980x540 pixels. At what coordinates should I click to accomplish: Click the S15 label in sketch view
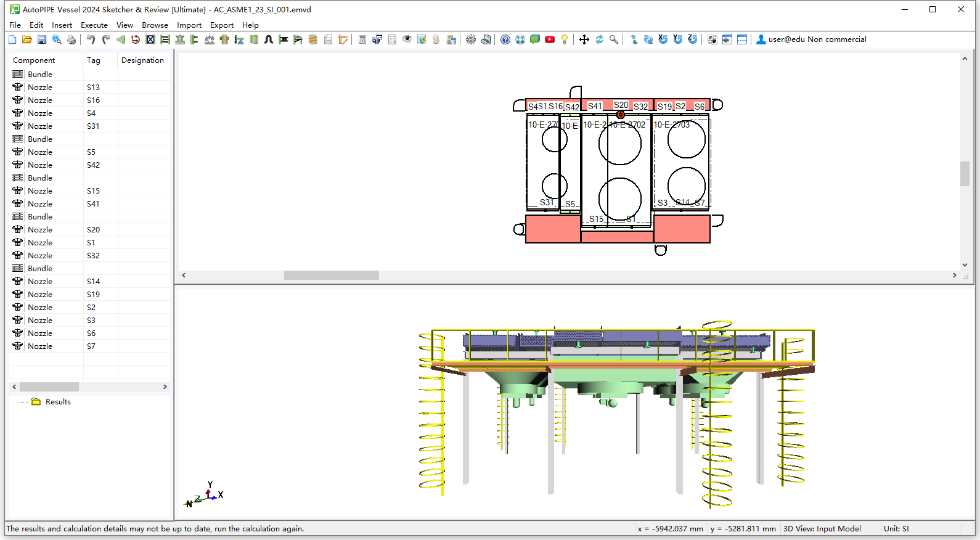pyautogui.click(x=596, y=219)
